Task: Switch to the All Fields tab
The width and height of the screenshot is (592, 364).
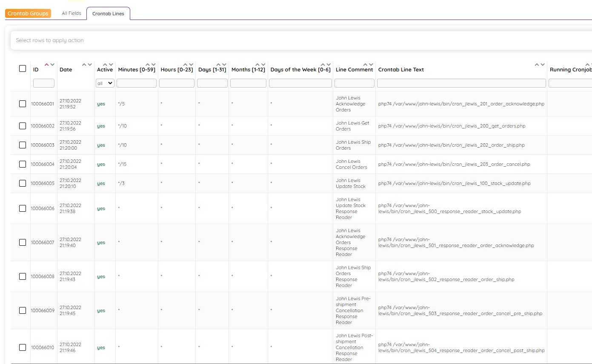Action: (71, 13)
